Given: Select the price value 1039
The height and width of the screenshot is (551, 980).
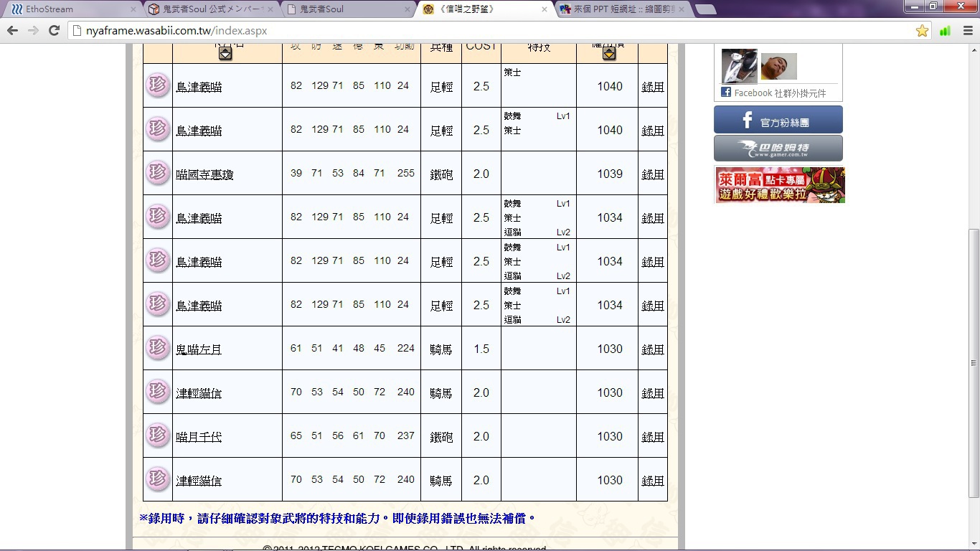Looking at the screenshot, I should pyautogui.click(x=610, y=174).
